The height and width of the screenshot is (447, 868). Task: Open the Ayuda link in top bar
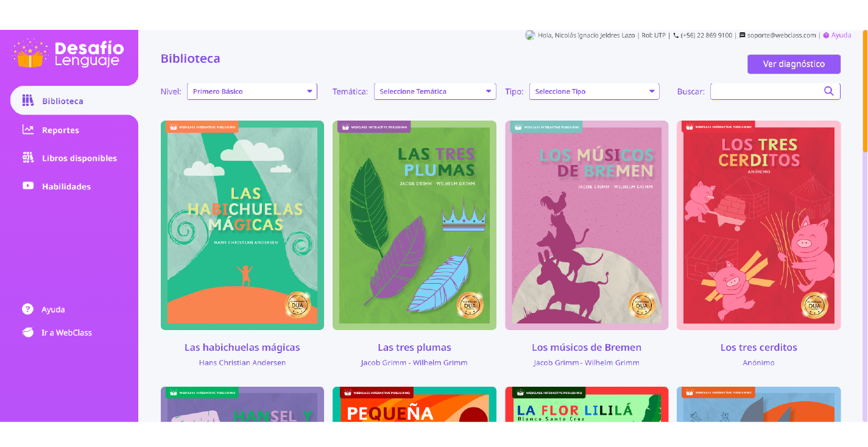(838, 35)
